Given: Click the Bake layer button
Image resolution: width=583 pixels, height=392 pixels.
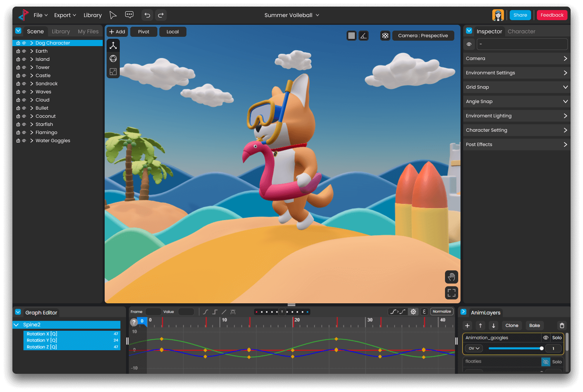Looking at the screenshot, I should tap(535, 326).
